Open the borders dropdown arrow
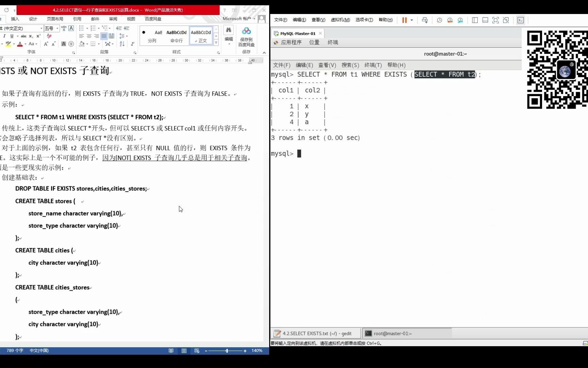Image resolution: width=588 pixels, height=368 pixels. (99, 44)
